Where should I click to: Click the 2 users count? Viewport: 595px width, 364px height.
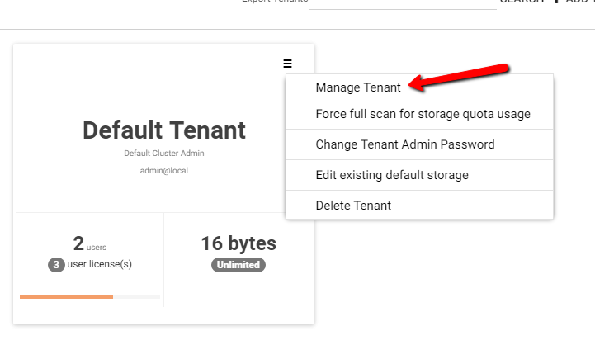(90, 243)
